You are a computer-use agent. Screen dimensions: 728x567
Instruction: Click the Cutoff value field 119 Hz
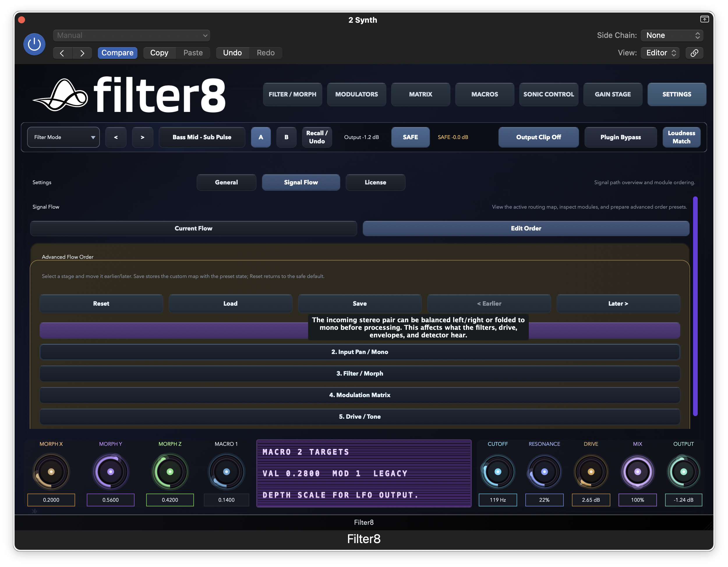coord(498,500)
